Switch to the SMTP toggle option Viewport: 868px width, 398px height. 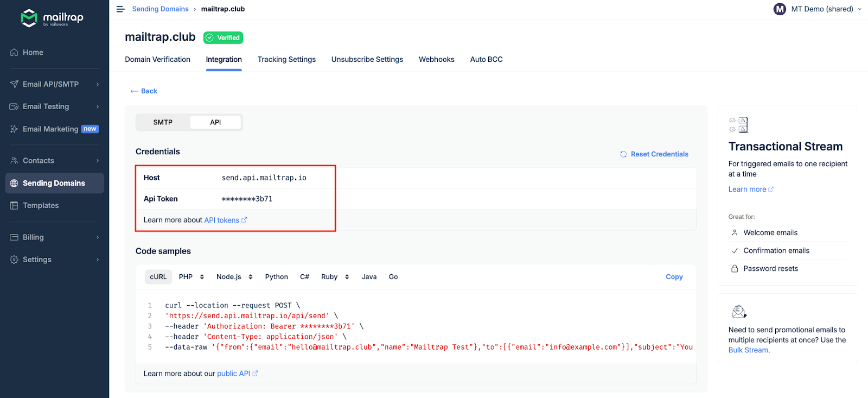(x=163, y=122)
